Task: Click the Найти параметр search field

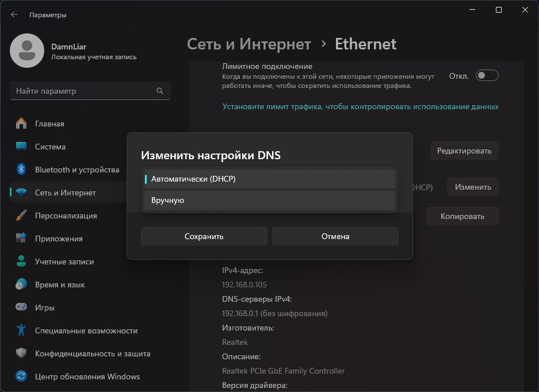Action: pyautogui.click(x=83, y=91)
